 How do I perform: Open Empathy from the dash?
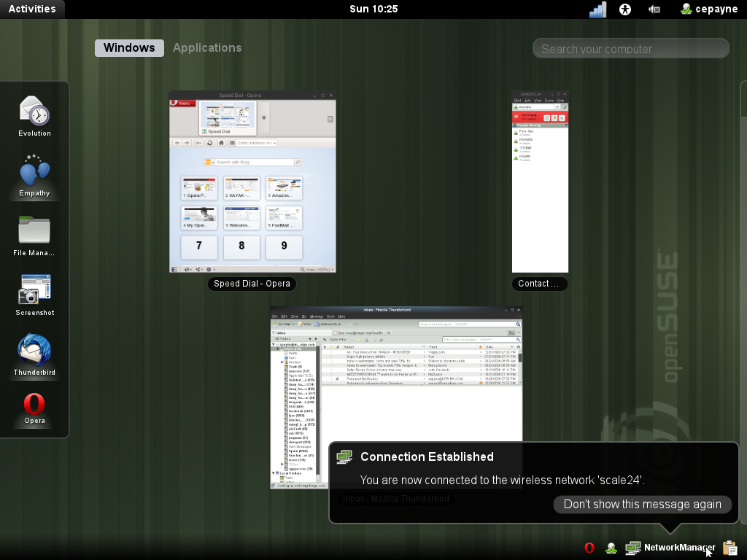(x=34, y=173)
